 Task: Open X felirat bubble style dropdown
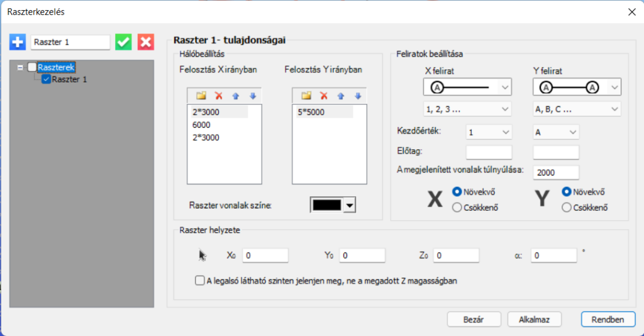(x=467, y=87)
